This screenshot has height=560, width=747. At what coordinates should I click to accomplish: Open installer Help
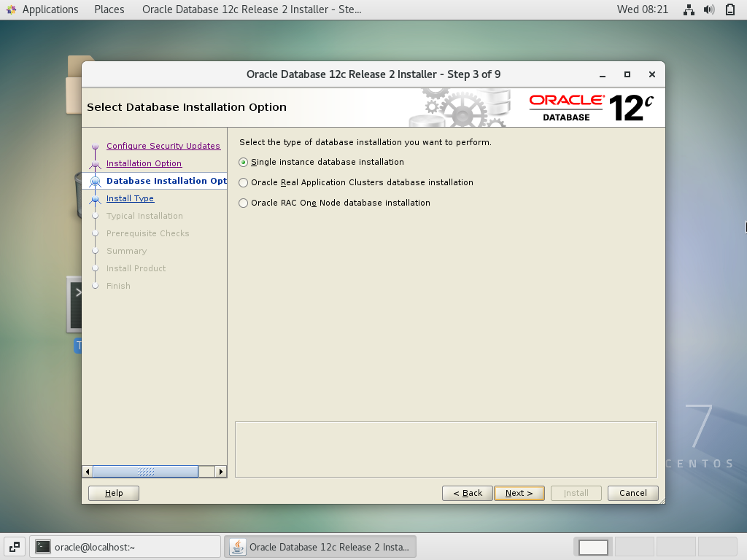click(114, 494)
